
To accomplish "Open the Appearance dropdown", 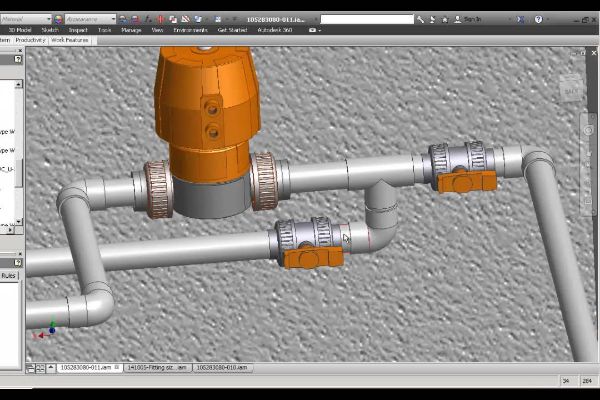I will point(92,19).
